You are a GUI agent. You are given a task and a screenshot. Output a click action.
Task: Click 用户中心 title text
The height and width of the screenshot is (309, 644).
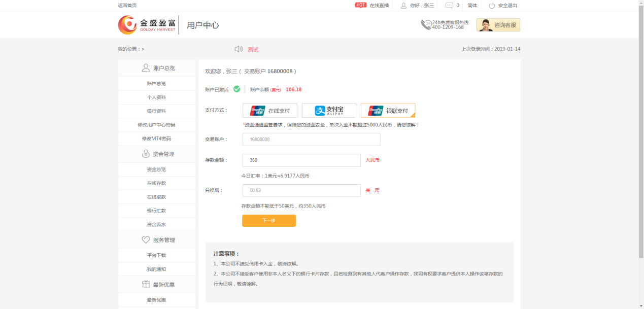coord(202,25)
